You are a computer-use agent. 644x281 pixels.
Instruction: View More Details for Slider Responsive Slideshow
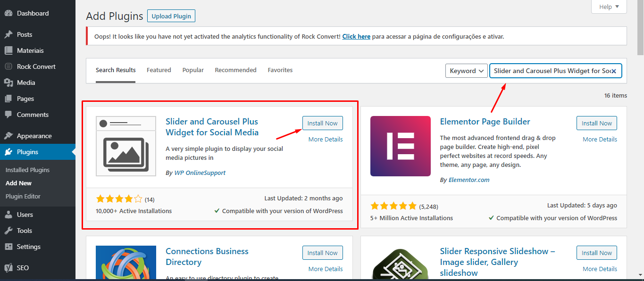(600, 269)
